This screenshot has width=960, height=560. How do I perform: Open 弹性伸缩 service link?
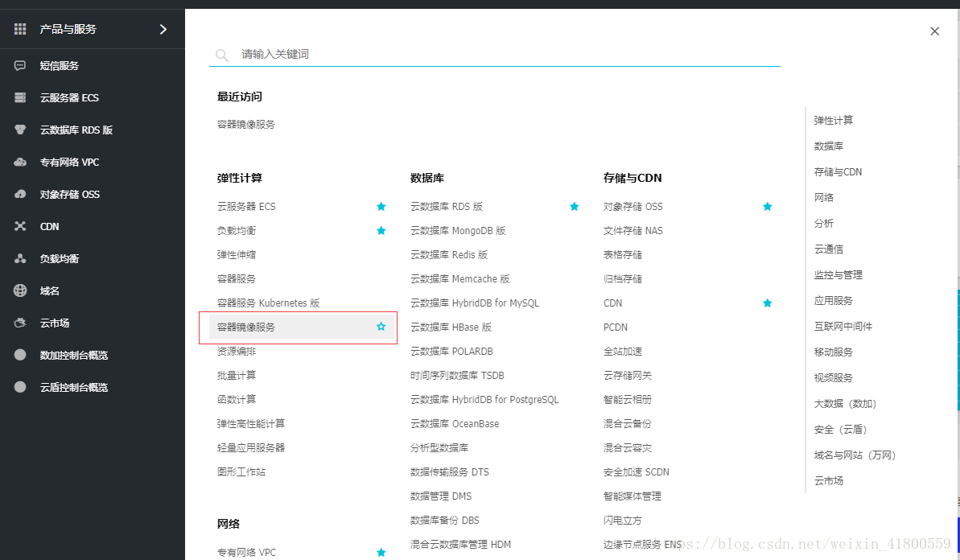click(237, 254)
